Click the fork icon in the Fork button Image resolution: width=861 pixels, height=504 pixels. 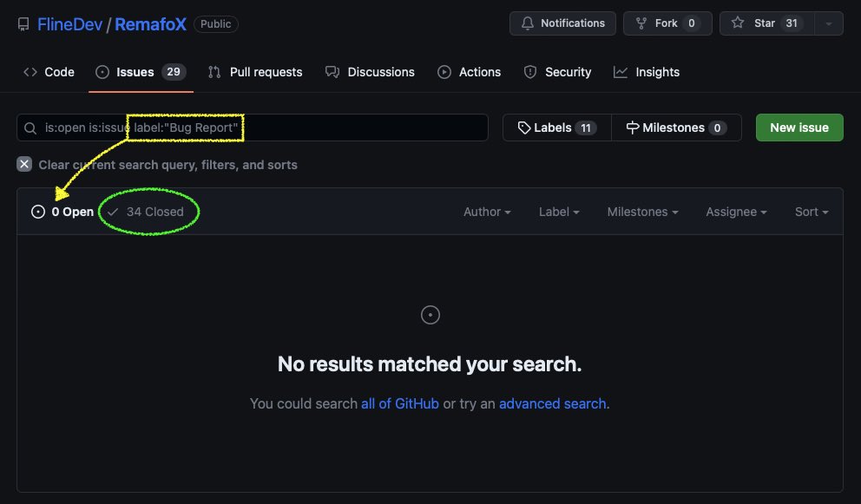point(641,23)
